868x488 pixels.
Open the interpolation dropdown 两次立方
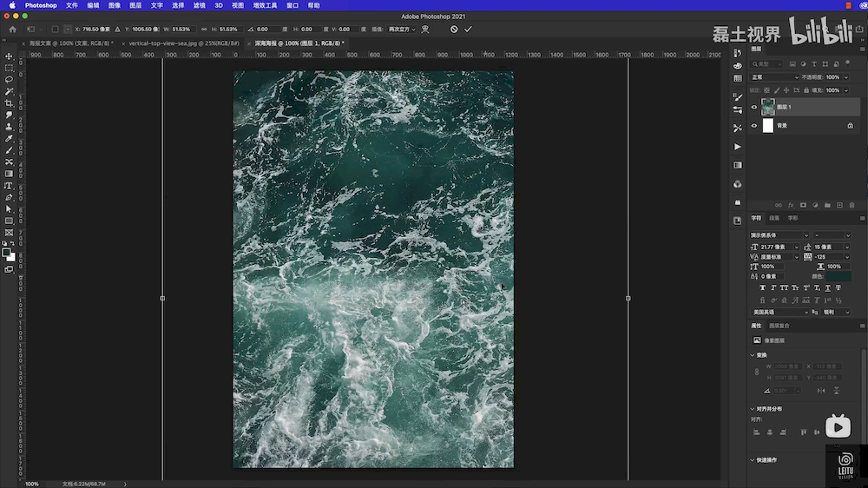[x=401, y=29]
